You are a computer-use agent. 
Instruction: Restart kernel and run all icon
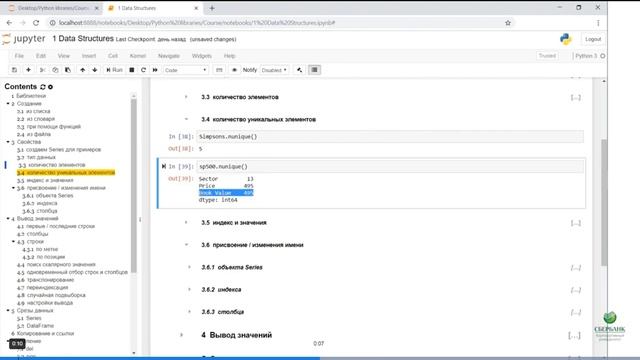click(x=155, y=70)
